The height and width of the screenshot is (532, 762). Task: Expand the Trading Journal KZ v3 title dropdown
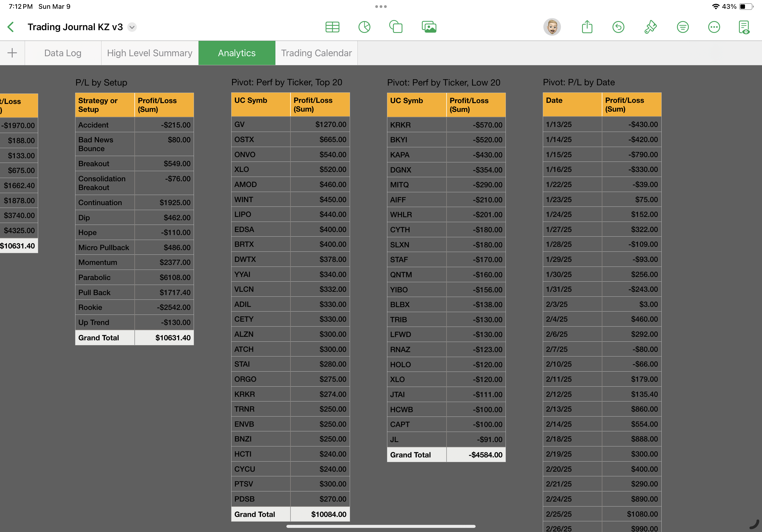click(132, 27)
